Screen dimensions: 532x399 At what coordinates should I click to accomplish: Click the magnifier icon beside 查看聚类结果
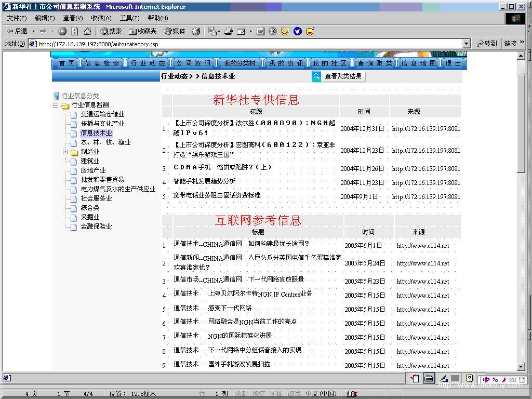pyautogui.click(x=316, y=76)
